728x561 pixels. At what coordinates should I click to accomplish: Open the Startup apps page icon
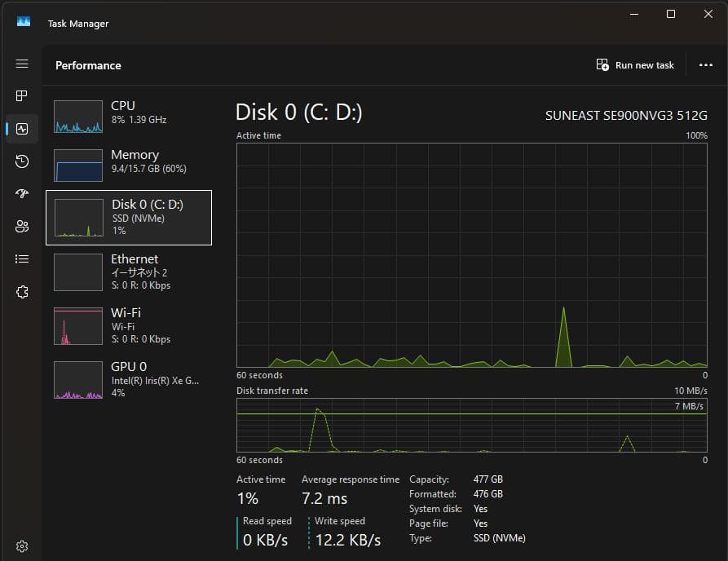pyautogui.click(x=22, y=194)
